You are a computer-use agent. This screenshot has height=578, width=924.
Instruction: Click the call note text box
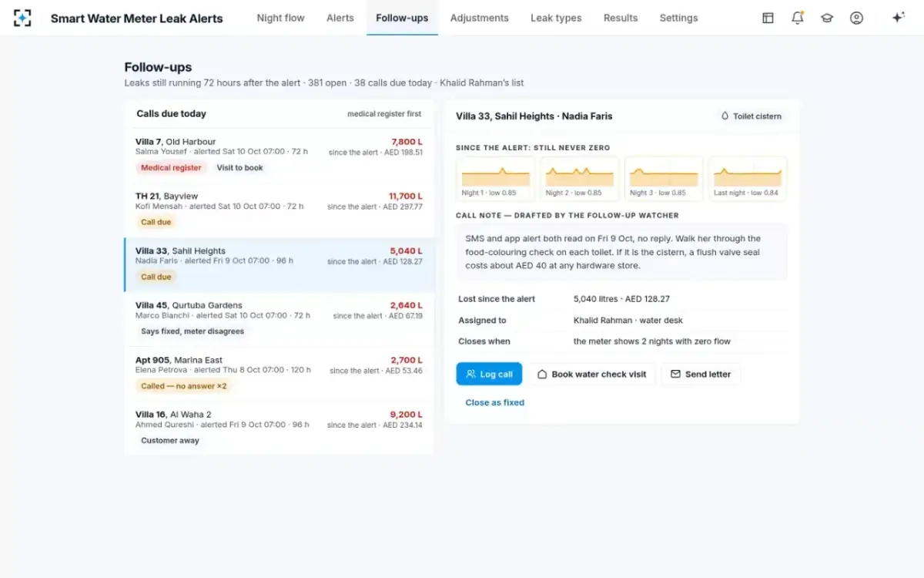(x=621, y=252)
